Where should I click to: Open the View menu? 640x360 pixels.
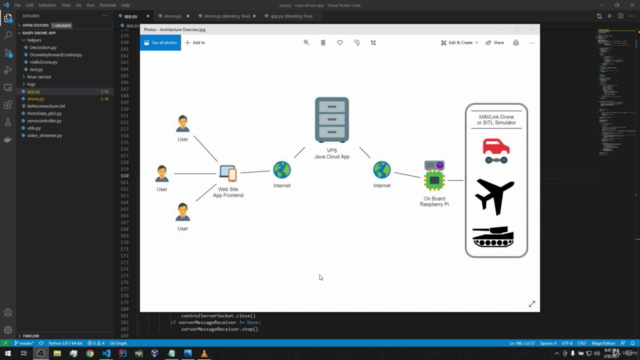click(66, 5)
